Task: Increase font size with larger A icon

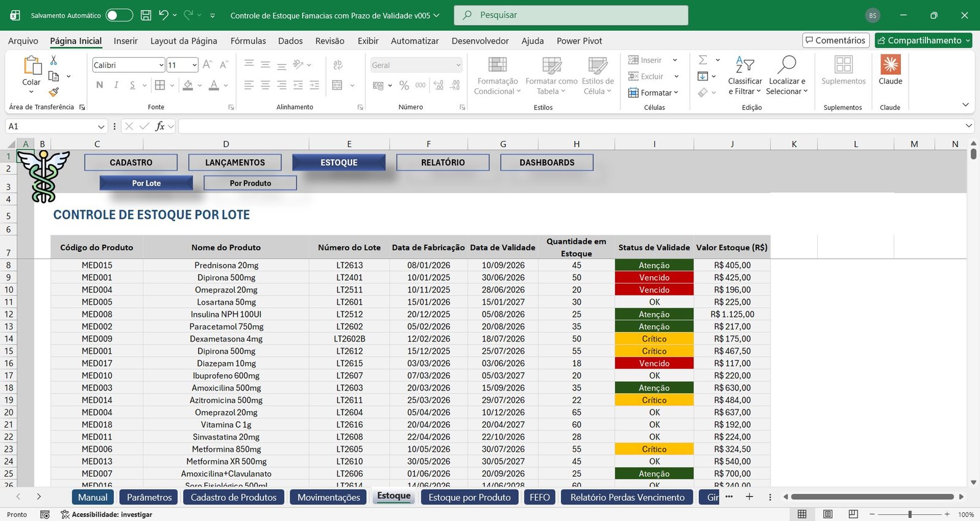Action: coord(207,65)
